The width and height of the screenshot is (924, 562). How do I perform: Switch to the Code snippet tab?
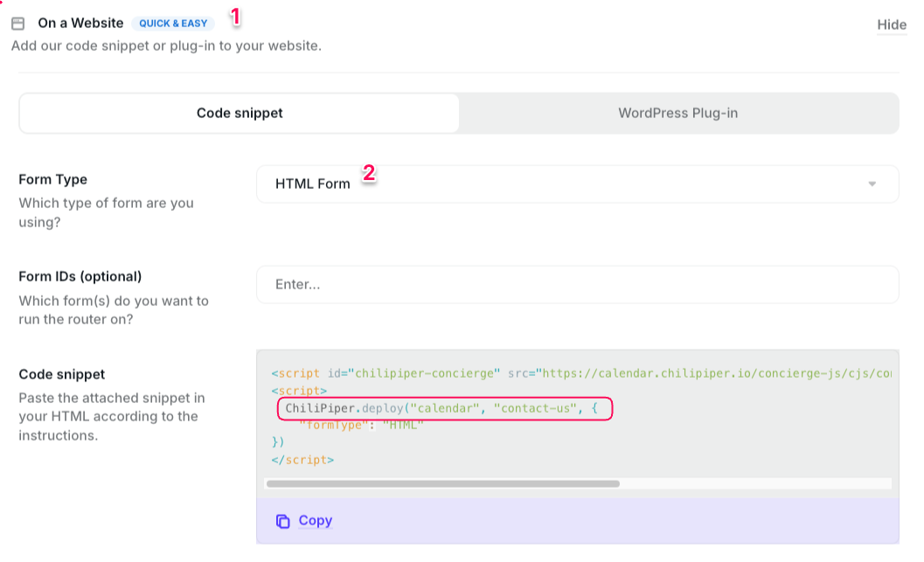tap(240, 113)
